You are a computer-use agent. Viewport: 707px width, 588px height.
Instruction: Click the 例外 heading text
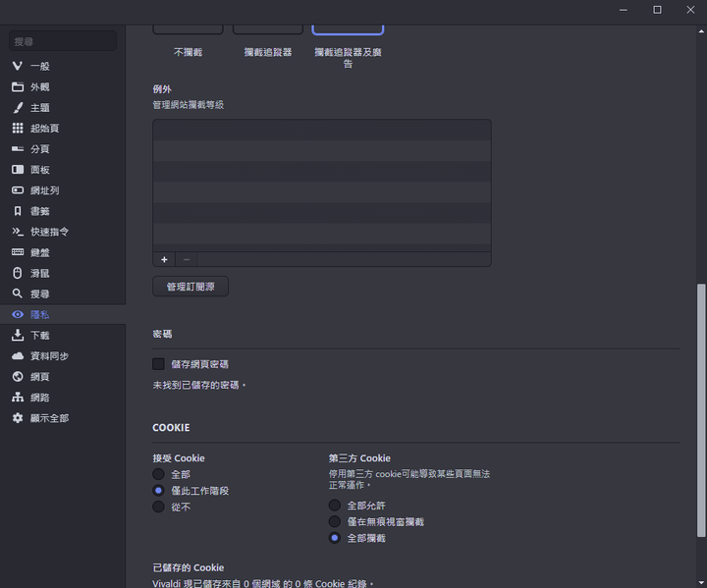click(162, 88)
